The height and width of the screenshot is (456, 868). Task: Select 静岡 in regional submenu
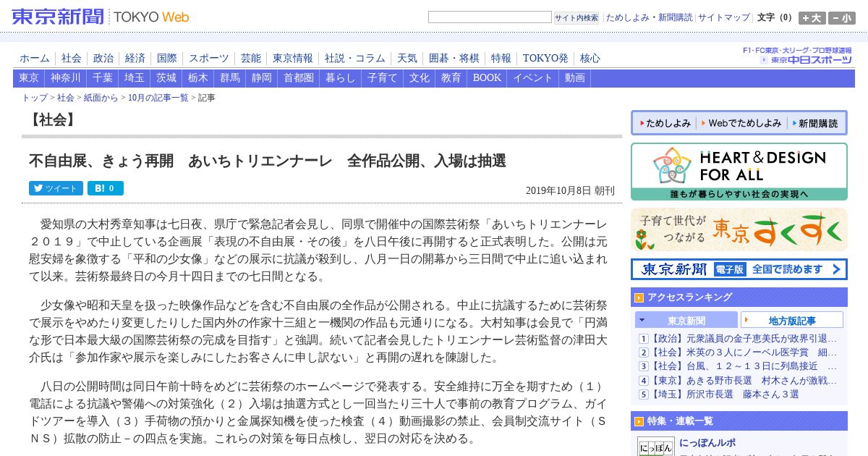pyautogui.click(x=262, y=78)
